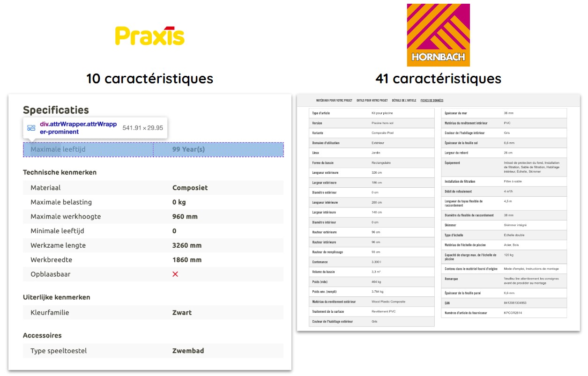The image size is (588, 376).
Task: Select the Materiaal row label
Action: (45, 188)
